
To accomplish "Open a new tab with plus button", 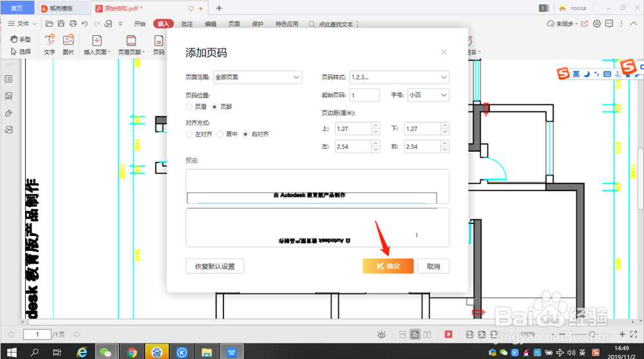I will 219,8.
